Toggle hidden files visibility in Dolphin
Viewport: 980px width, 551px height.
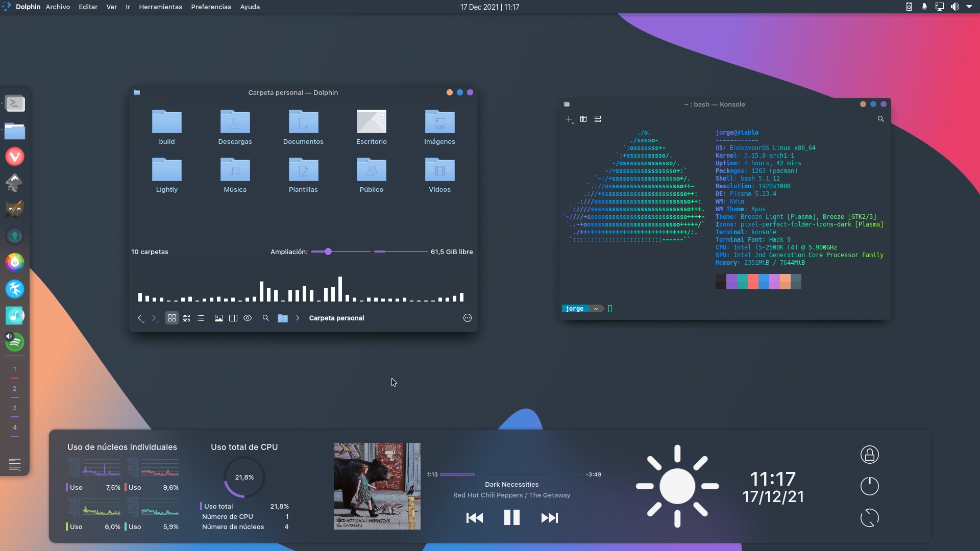pyautogui.click(x=248, y=318)
